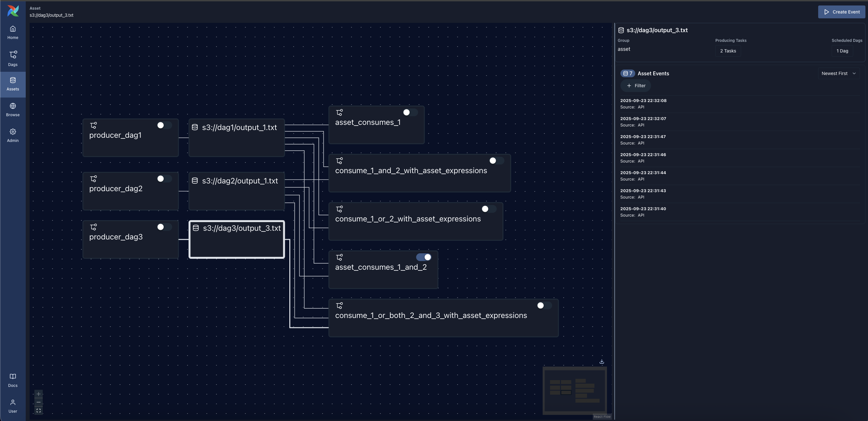
Task: Add a filter to Asset Events
Action: click(x=636, y=85)
